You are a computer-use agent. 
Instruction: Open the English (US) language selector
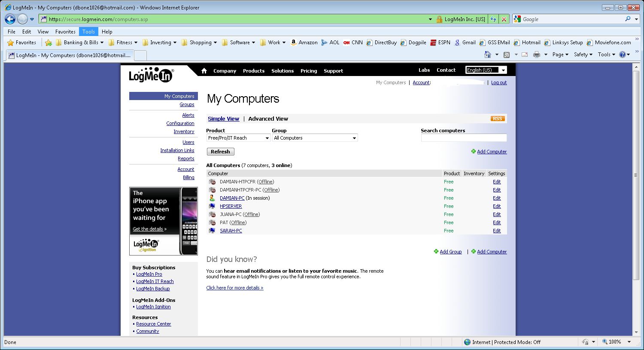click(486, 70)
